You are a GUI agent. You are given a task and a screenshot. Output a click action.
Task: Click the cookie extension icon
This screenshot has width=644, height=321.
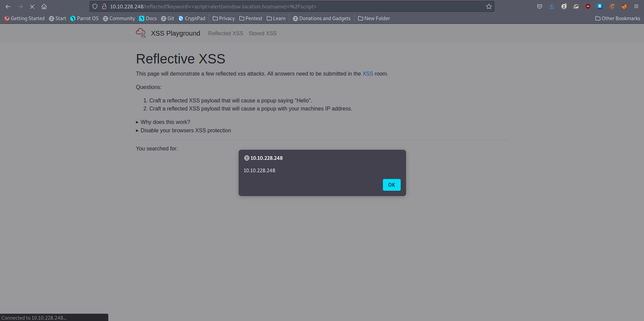pos(612,6)
